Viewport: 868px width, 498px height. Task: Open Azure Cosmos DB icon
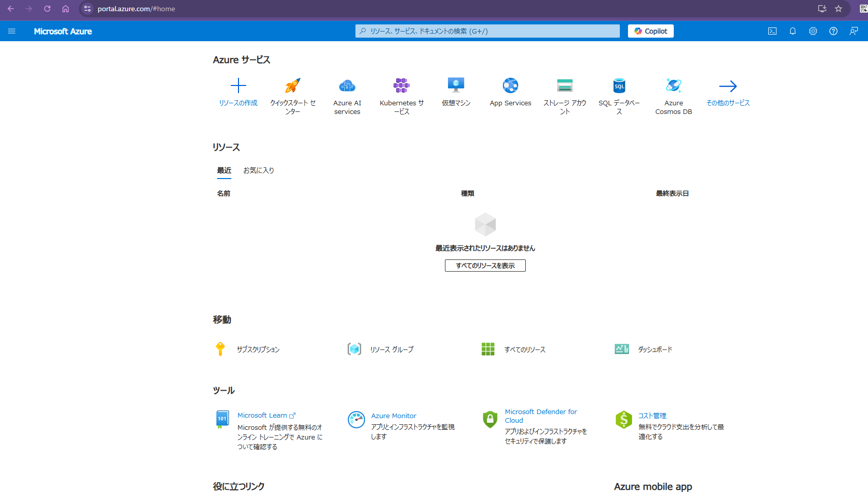click(674, 85)
